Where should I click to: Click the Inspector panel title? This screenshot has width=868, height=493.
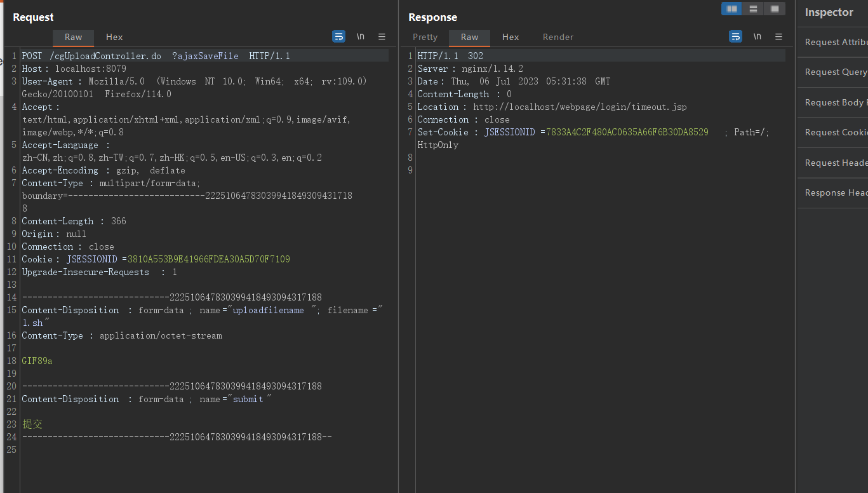829,12
